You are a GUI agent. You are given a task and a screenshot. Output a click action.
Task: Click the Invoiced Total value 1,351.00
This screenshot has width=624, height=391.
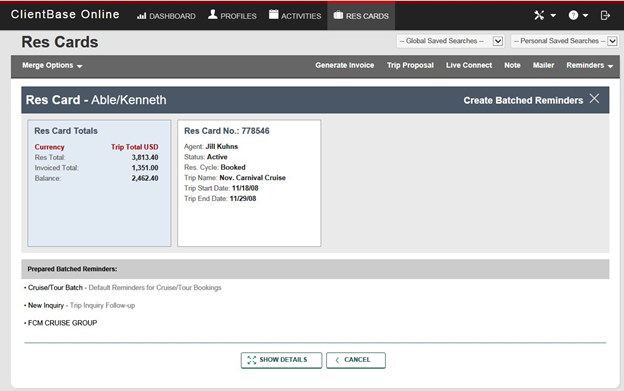(x=145, y=168)
